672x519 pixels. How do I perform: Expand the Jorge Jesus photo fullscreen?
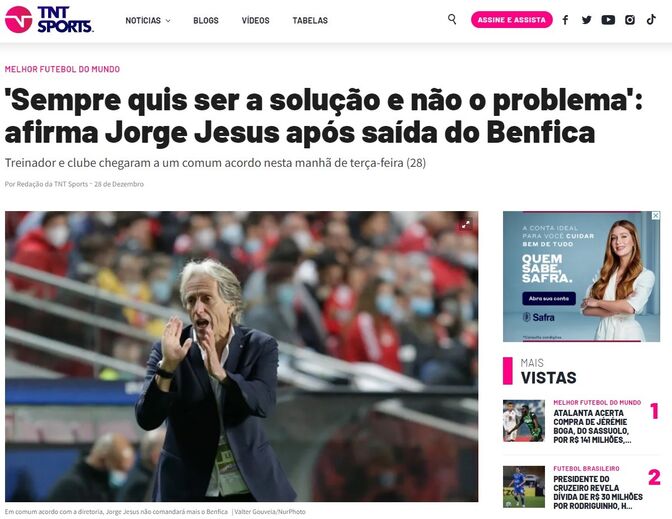click(465, 224)
